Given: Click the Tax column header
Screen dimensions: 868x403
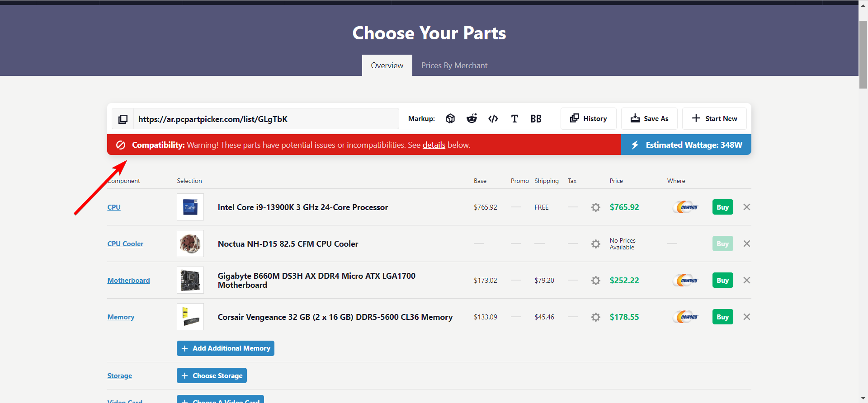Looking at the screenshot, I should coord(572,181).
